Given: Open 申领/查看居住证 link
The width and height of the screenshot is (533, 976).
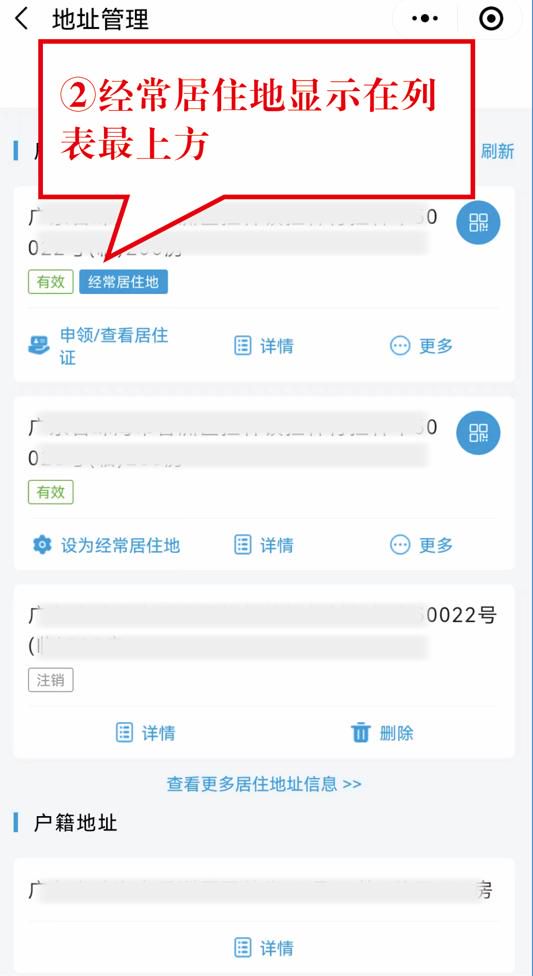Looking at the screenshot, I should (114, 346).
